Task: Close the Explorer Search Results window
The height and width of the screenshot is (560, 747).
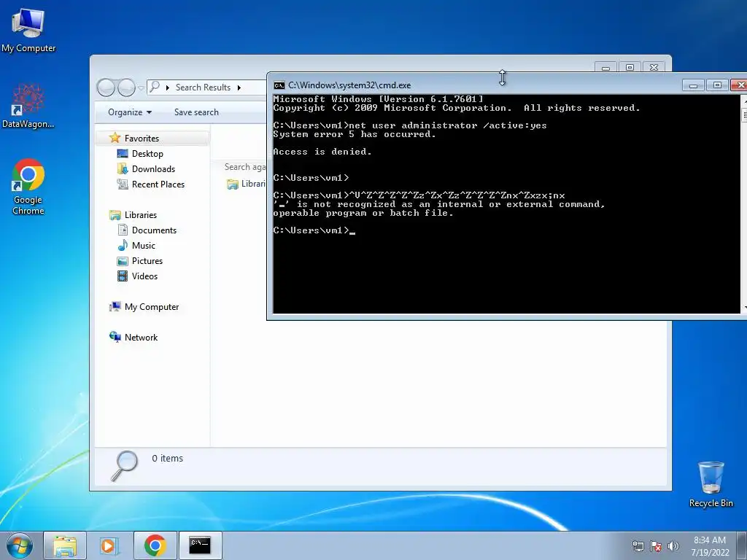Action: tap(654, 68)
